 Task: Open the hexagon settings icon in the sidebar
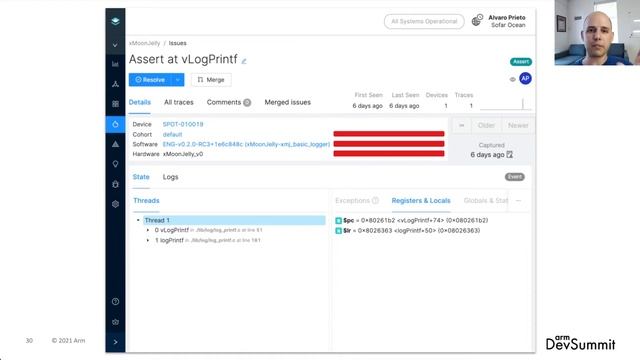pyautogui.click(x=115, y=204)
